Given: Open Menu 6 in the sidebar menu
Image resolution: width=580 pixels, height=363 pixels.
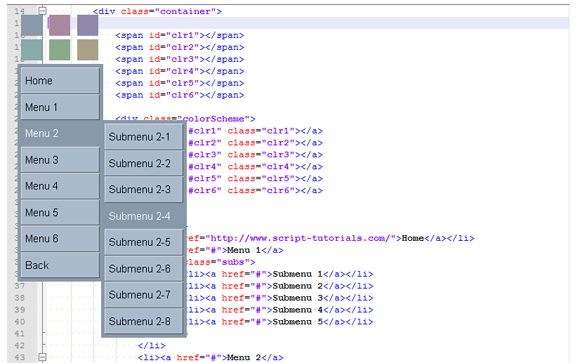Looking at the screenshot, I should coord(60,239).
